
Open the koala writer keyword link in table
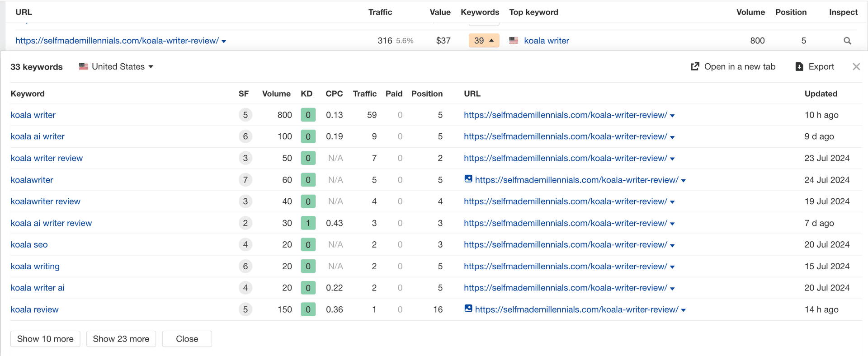tap(33, 115)
